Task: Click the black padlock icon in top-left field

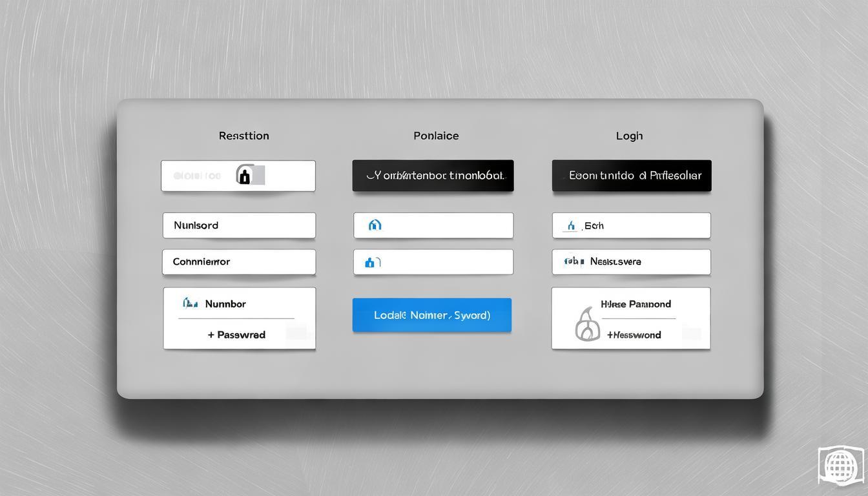Action: (x=243, y=175)
